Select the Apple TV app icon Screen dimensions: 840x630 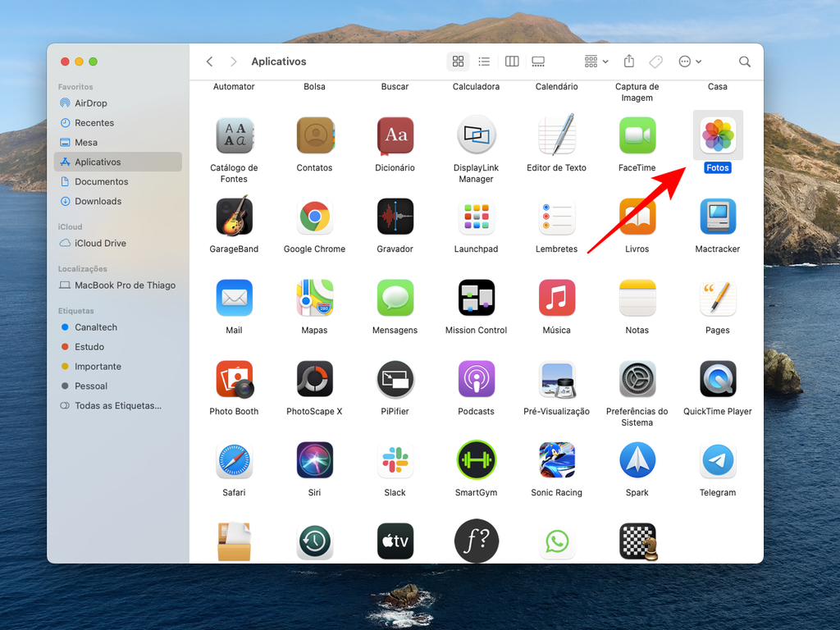pyautogui.click(x=395, y=541)
